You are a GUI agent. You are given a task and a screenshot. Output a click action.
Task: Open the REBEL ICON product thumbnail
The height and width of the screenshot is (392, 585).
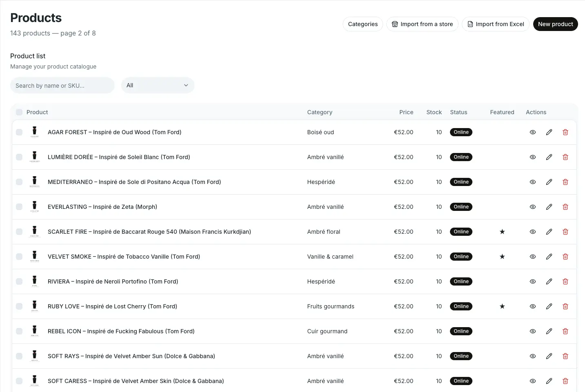[x=35, y=331]
